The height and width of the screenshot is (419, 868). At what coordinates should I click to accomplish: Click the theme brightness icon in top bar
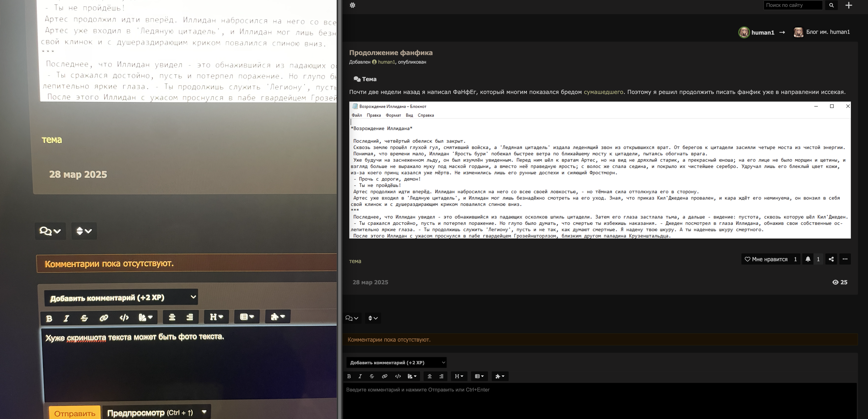tap(352, 5)
